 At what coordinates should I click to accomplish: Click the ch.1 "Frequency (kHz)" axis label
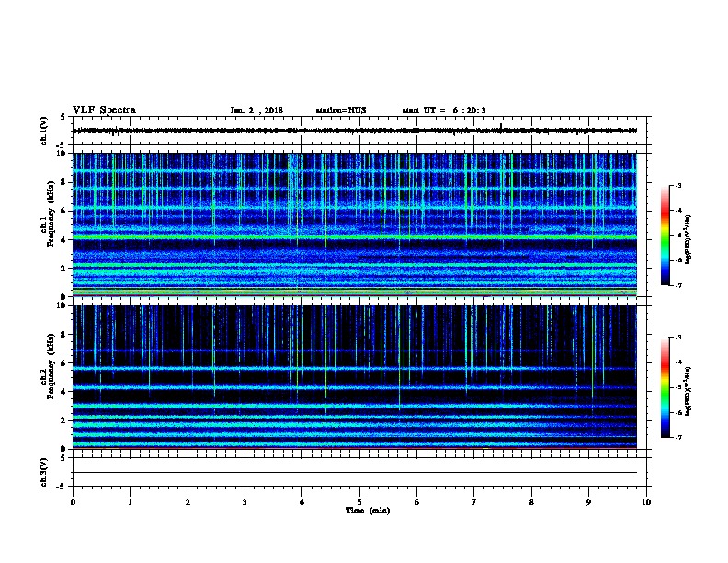(x=51, y=213)
